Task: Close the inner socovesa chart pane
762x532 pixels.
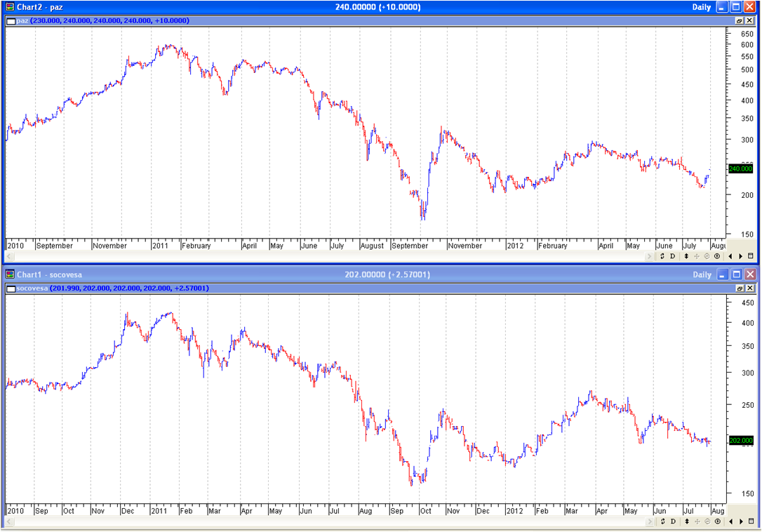Action: pyautogui.click(x=749, y=288)
